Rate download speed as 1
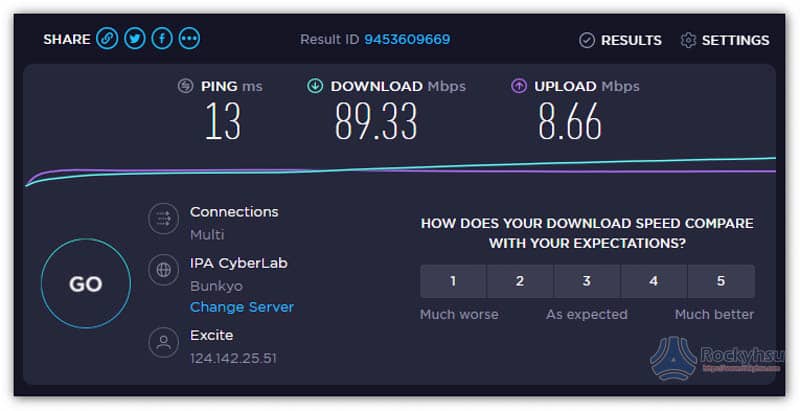The image size is (800, 411). (x=453, y=281)
